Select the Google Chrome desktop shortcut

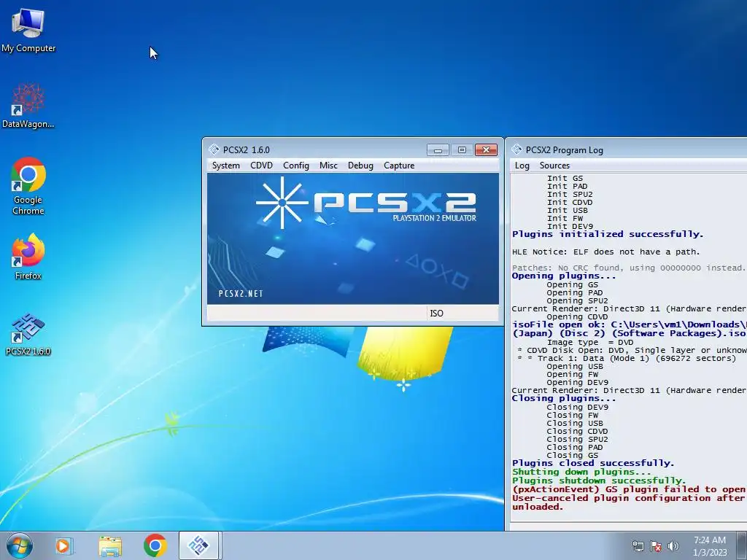[x=28, y=187]
